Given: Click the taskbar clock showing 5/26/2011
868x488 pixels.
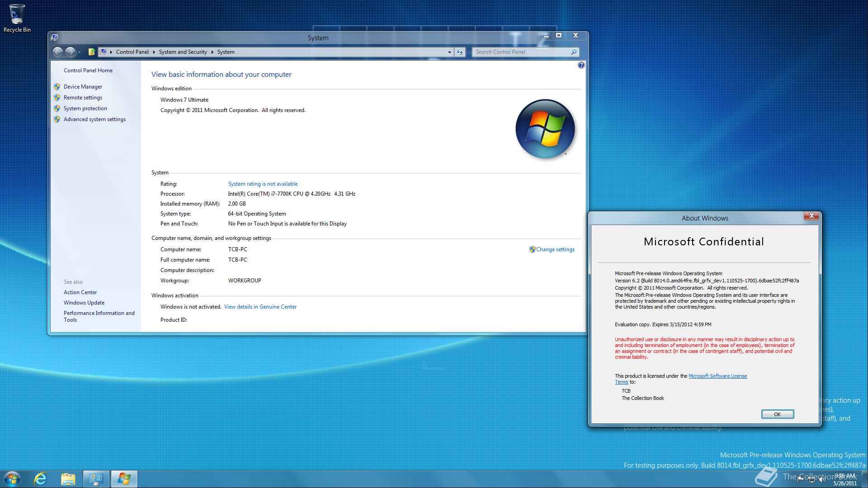Looking at the screenshot, I should pos(845,479).
